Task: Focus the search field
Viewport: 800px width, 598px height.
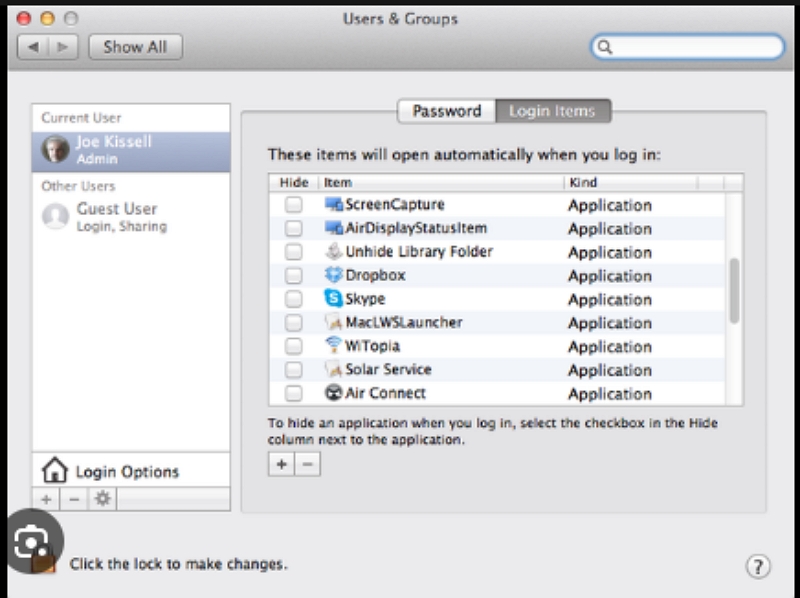Action: click(x=687, y=47)
